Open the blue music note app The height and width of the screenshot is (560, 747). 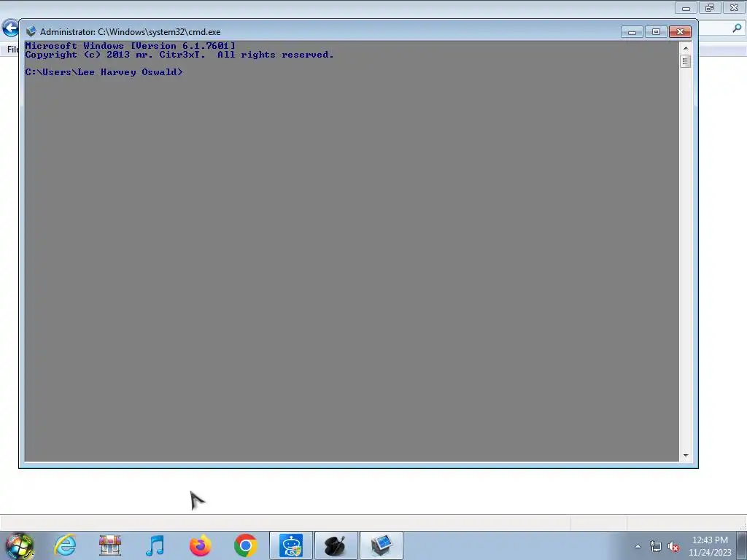(x=155, y=545)
